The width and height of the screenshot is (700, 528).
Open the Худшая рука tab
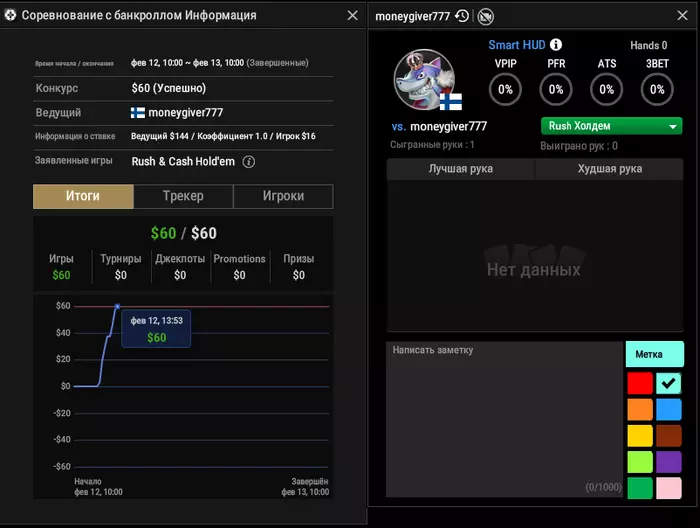[x=609, y=169]
